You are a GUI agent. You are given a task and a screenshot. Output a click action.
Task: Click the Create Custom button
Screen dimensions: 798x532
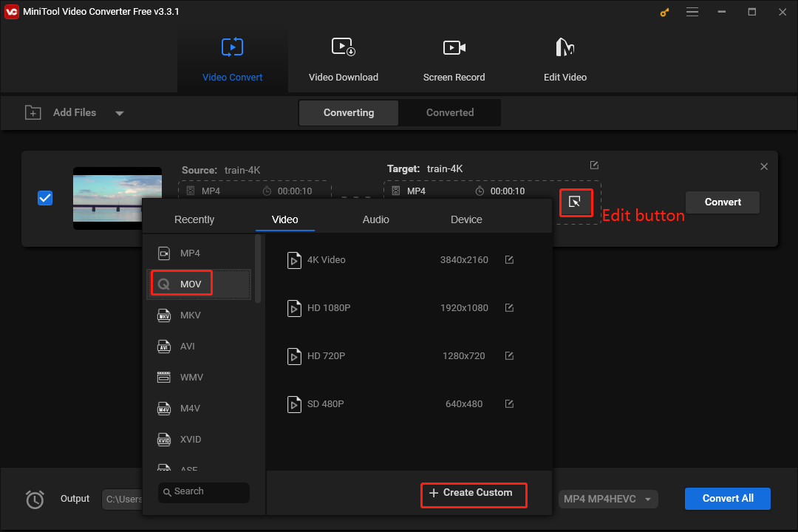(474, 494)
